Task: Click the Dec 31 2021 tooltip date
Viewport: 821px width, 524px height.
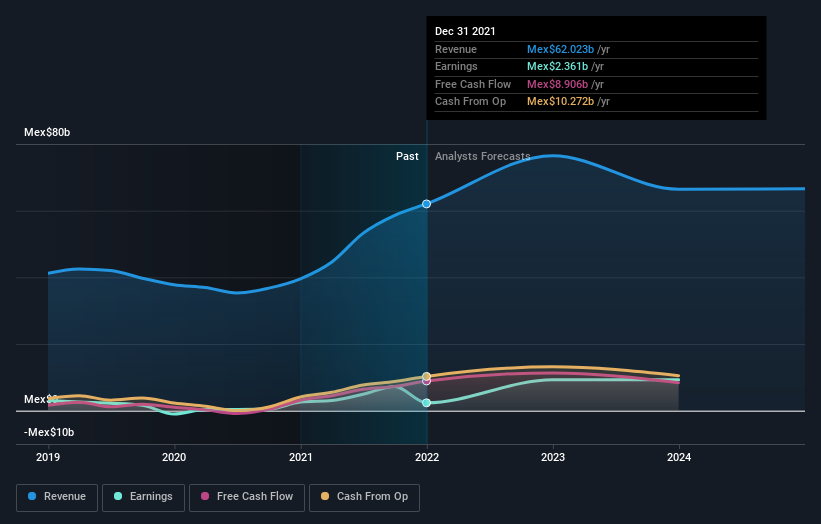Action: coord(465,31)
